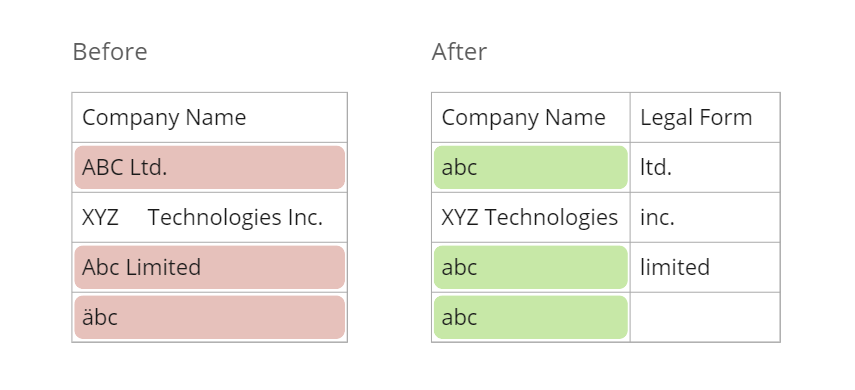Viewport: 855px width, 390px height.
Task: Select Company Name header in Before table
Action: [209, 117]
